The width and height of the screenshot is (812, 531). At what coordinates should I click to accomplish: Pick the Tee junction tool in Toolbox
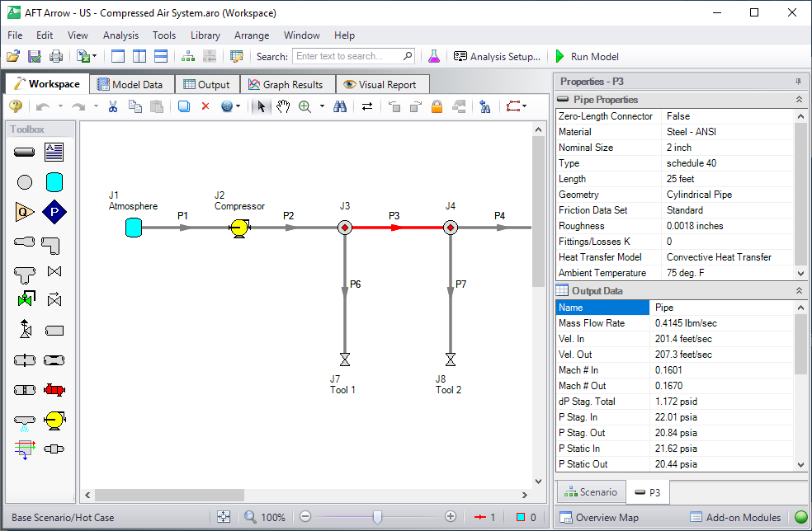[x=24, y=275]
